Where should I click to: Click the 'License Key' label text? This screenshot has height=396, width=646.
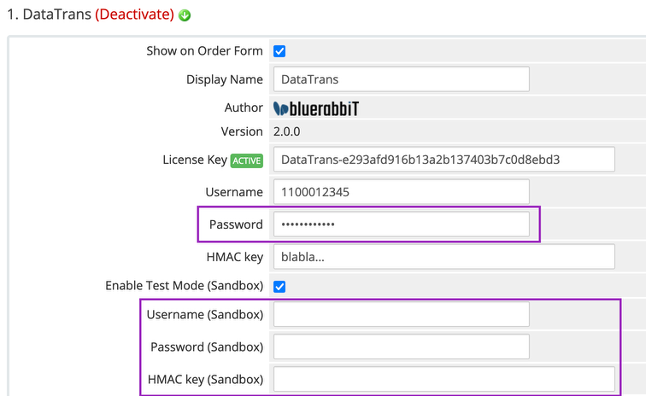(x=195, y=160)
